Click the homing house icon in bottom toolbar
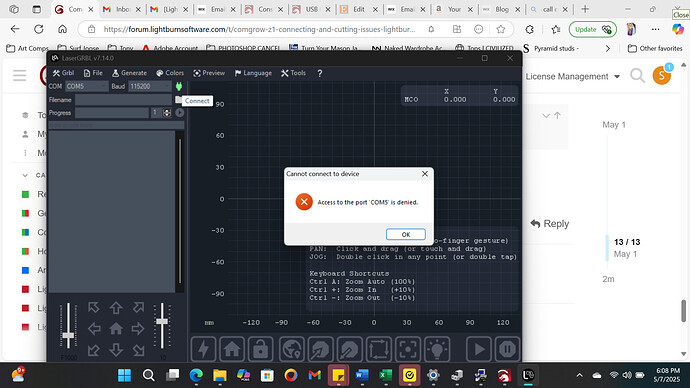 [232, 349]
